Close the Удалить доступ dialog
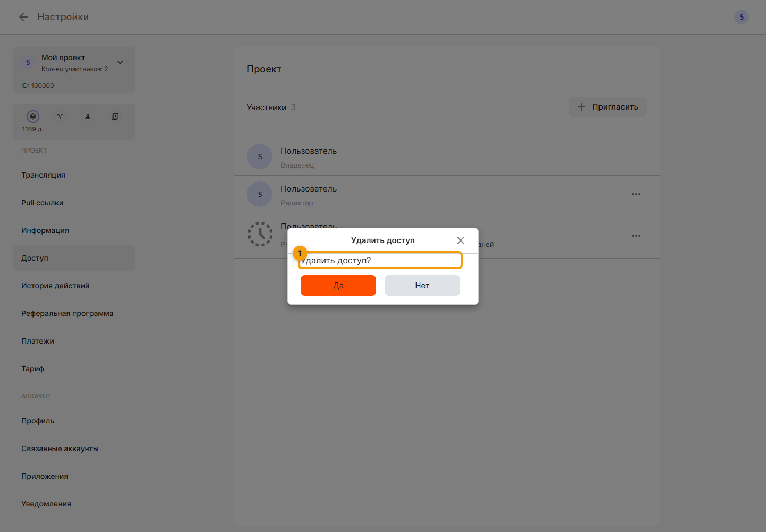Image resolution: width=766 pixels, height=532 pixels. click(461, 240)
